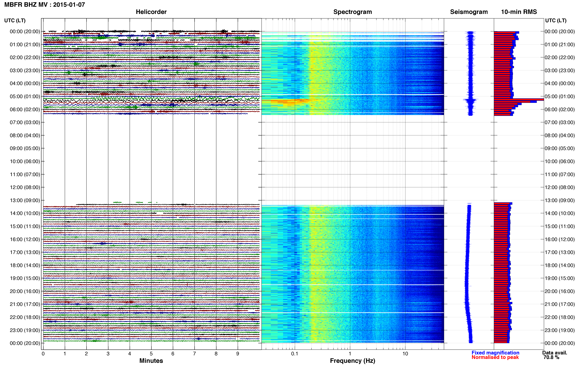Click Minutes axis tick label 9

(238, 354)
